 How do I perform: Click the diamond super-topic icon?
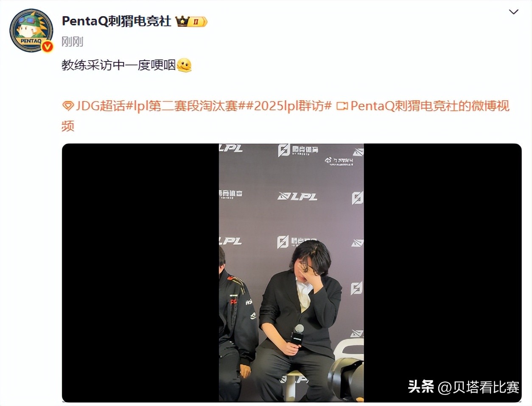[68, 106]
